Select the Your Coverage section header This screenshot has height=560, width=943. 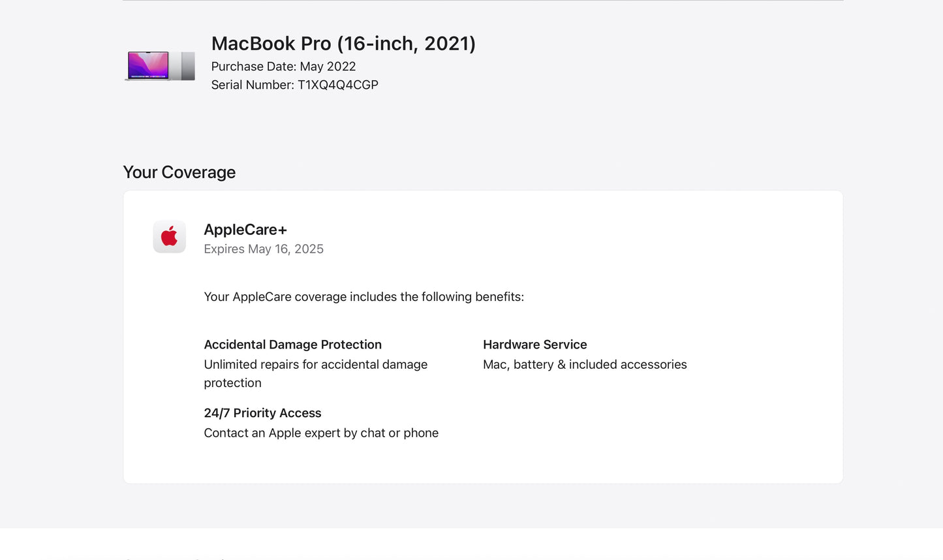pos(179,172)
